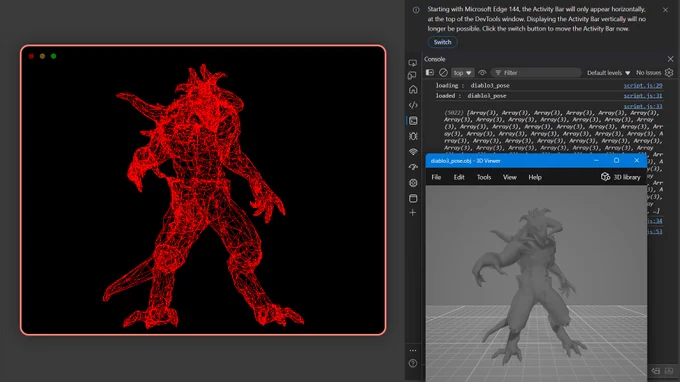Image resolution: width=680 pixels, height=382 pixels.
Task: Click the No Issues indicator in Console
Action: pyautogui.click(x=648, y=73)
